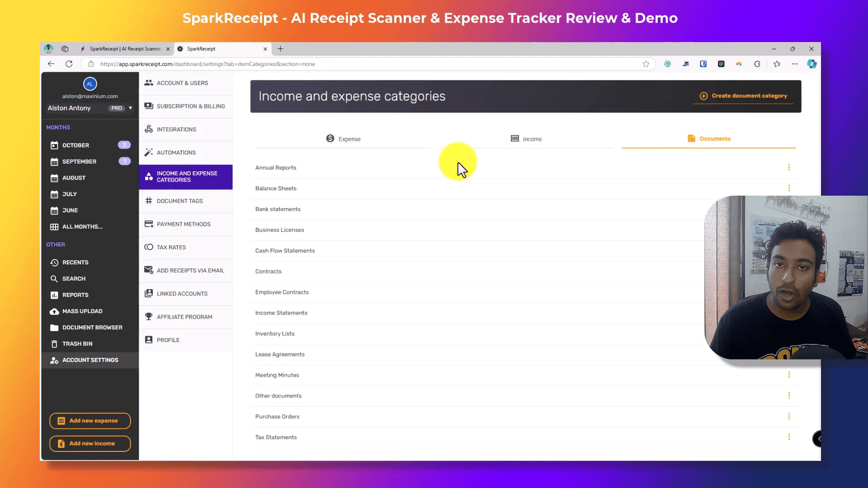Open options menu for Annual Reports
868x488 pixels.
[789, 167]
